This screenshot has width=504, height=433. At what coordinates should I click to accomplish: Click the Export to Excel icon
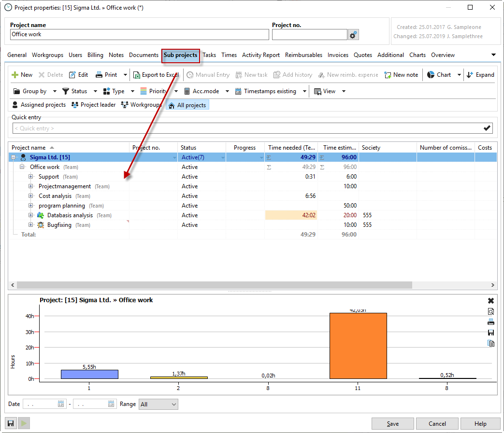[137, 75]
